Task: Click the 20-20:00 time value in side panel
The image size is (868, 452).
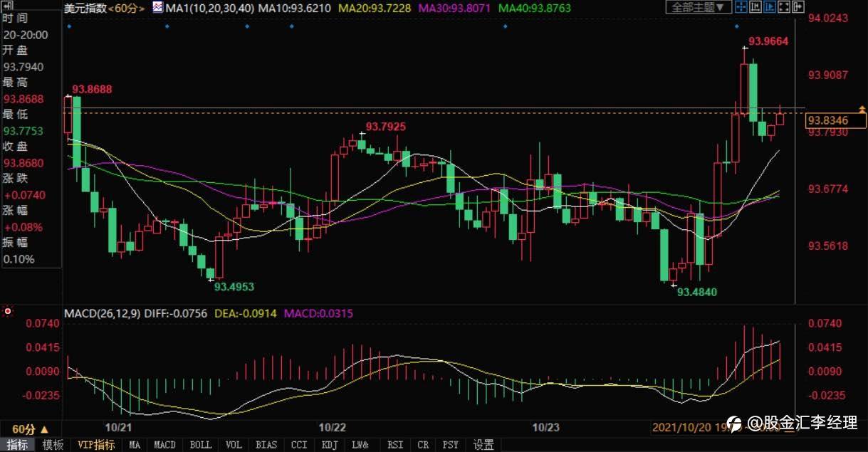Action: coord(26,35)
